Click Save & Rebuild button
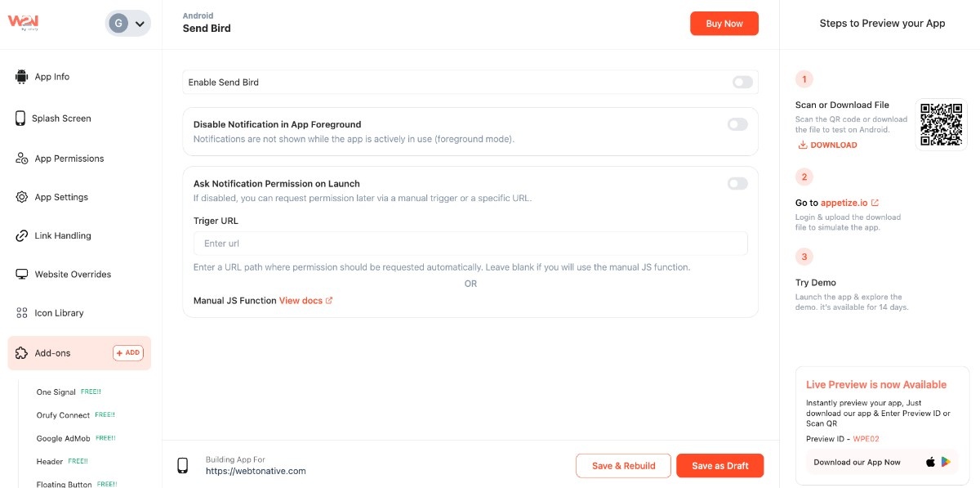The width and height of the screenshot is (980, 488). (623, 466)
